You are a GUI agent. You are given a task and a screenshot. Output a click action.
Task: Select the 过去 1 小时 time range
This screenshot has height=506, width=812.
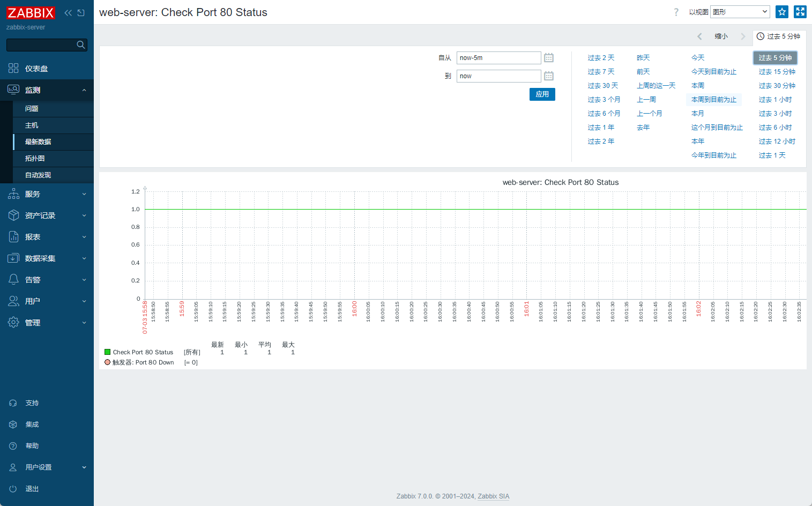coord(775,100)
